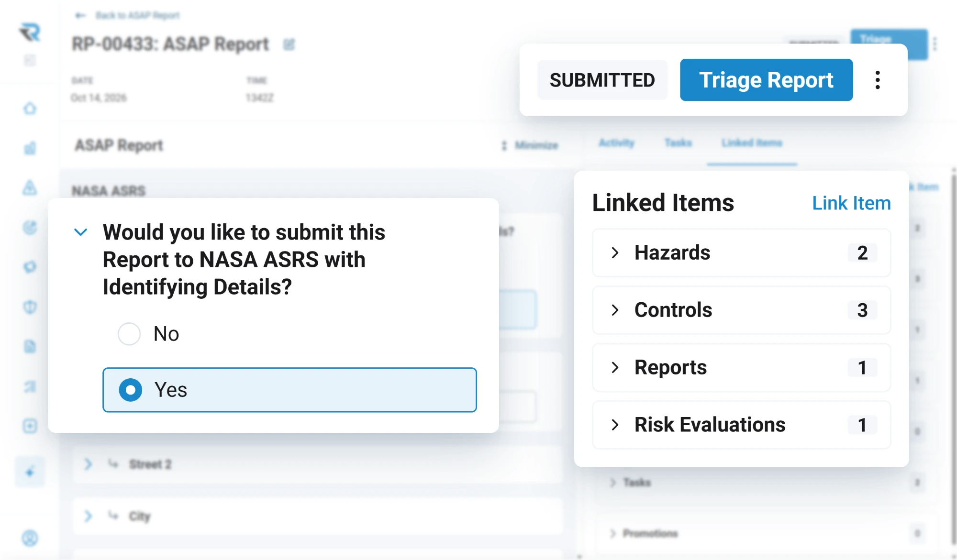The image size is (957, 560).
Task: Click the Hazards count badge 2
Action: click(862, 253)
